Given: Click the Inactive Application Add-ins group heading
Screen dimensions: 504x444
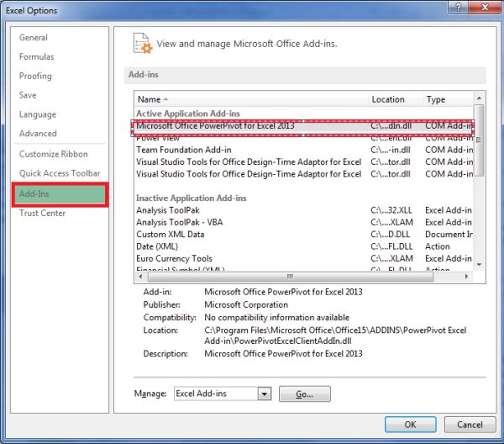Looking at the screenshot, I should click(x=192, y=198).
